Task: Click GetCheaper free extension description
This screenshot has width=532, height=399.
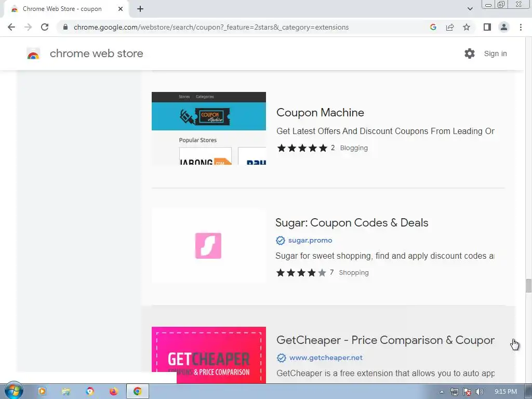Action: click(385, 373)
